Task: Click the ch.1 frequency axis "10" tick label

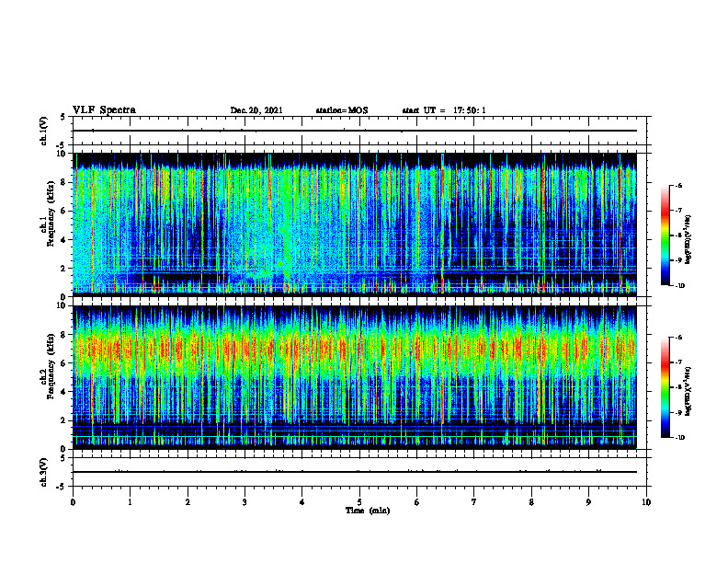Action: 63,154
